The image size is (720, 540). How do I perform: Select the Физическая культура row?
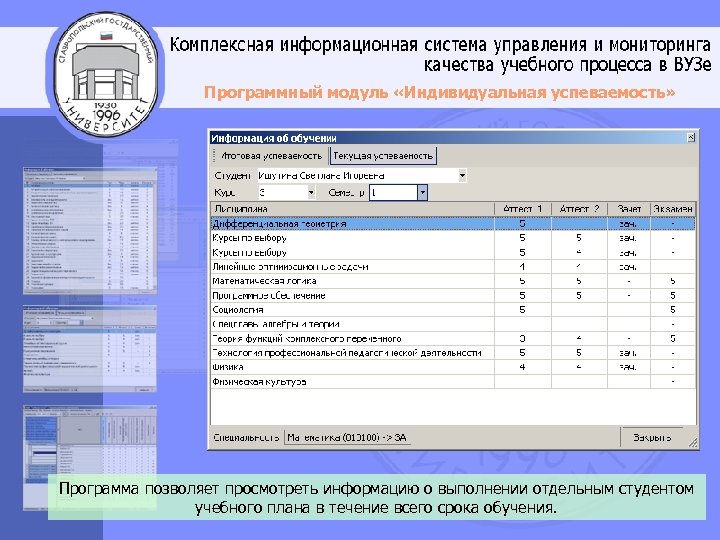(x=453, y=382)
